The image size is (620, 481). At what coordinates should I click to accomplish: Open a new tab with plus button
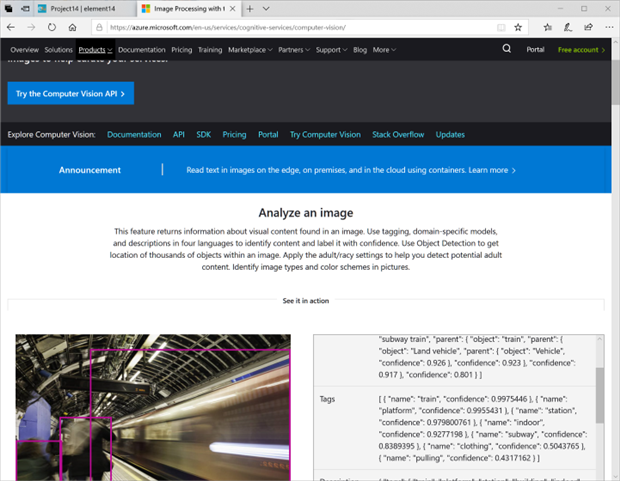[x=250, y=8]
